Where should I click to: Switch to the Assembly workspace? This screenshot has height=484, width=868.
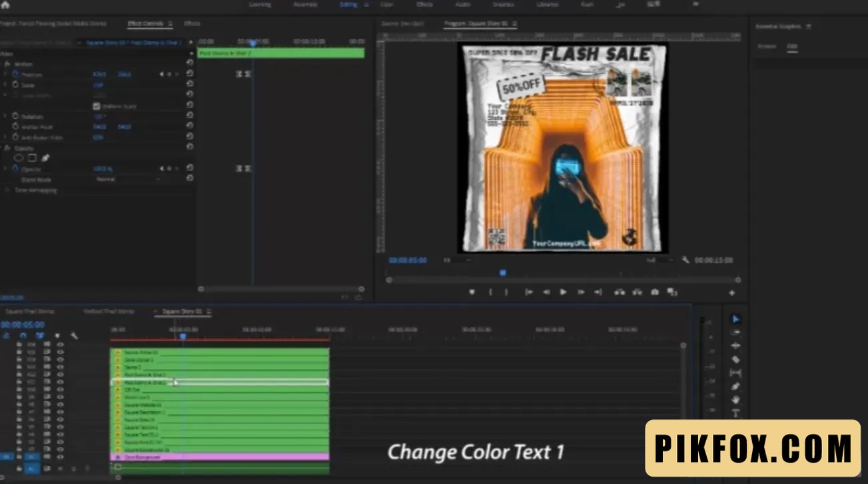point(305,4)
